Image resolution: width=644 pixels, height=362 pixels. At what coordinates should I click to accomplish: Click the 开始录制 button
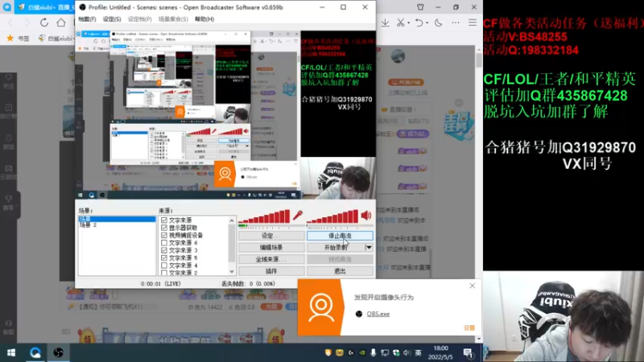click(336, 248)
